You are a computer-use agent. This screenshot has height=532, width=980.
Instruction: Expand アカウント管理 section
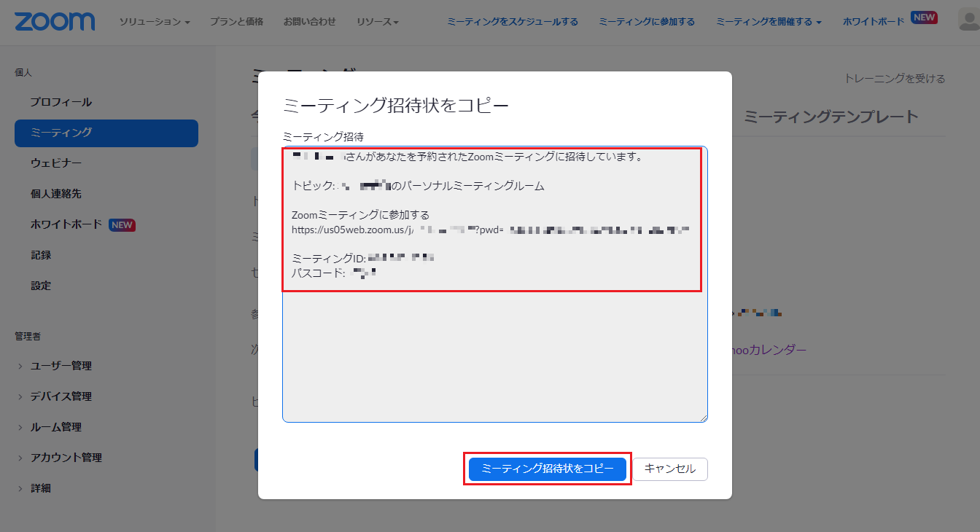tap(66, 458)
